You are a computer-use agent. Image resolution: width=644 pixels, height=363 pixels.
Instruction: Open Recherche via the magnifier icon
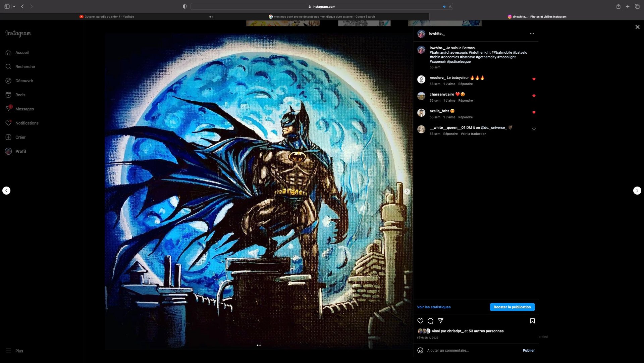[24, 66]
